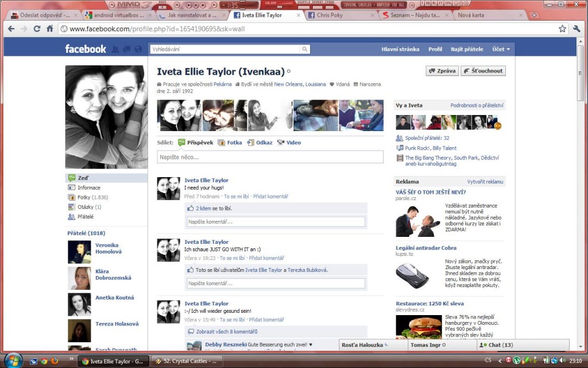Screen dimensions: 588x368
Task: Stop playback in the media player bar
Action: pyautogui.click(x=203, y=5)
